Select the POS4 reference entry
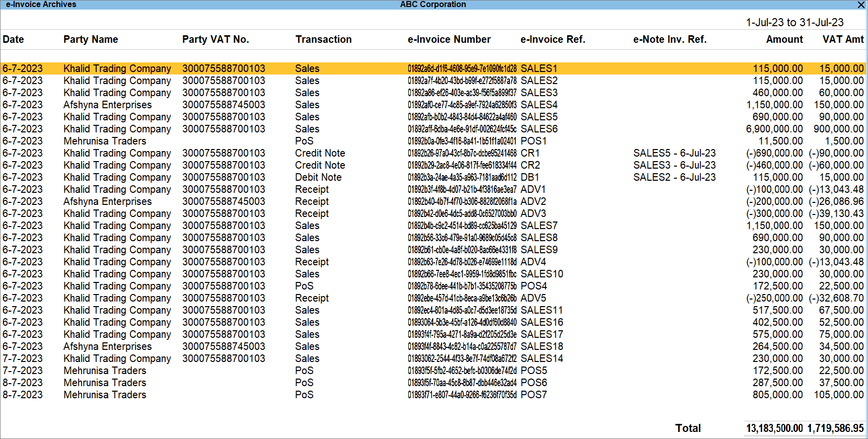868x439 pixels. pyautogui.click(x=534, y=286)
